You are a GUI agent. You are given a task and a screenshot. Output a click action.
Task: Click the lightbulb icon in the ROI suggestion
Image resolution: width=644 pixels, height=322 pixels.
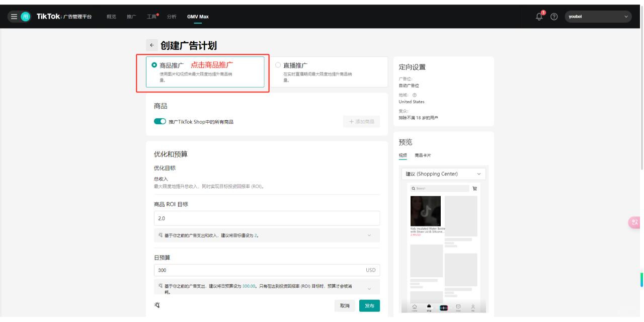click(x=160, y=235)
